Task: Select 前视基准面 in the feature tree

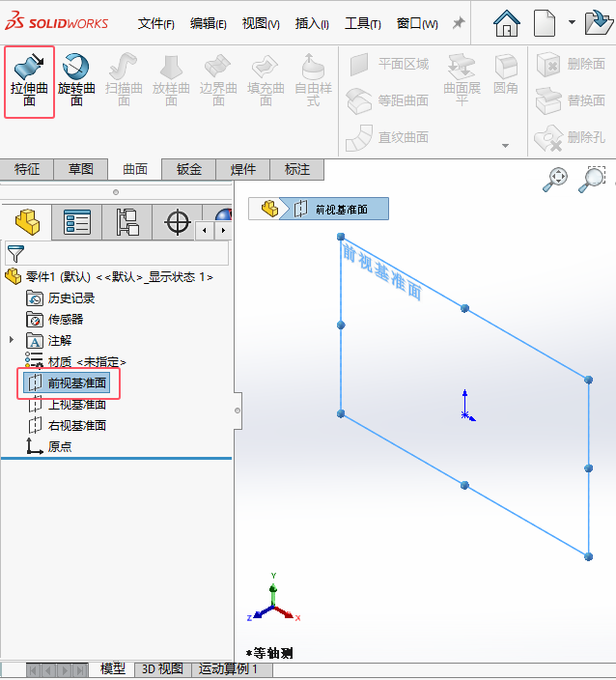Action: click(x=67, y=382)
